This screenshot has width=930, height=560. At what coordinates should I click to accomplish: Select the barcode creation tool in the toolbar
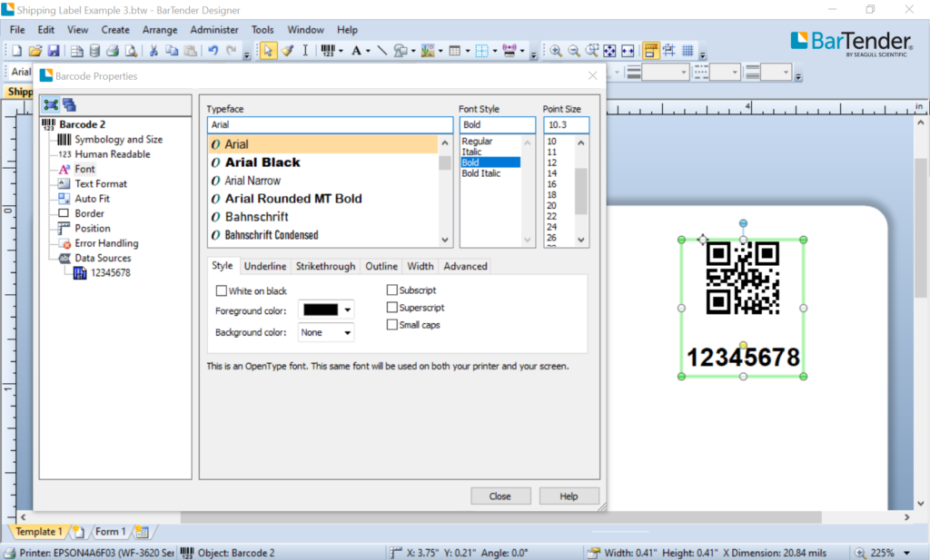pos(329,51)
